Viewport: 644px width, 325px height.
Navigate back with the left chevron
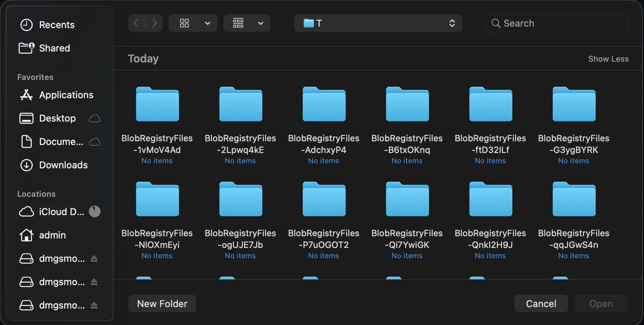click(x=137, y=23)
